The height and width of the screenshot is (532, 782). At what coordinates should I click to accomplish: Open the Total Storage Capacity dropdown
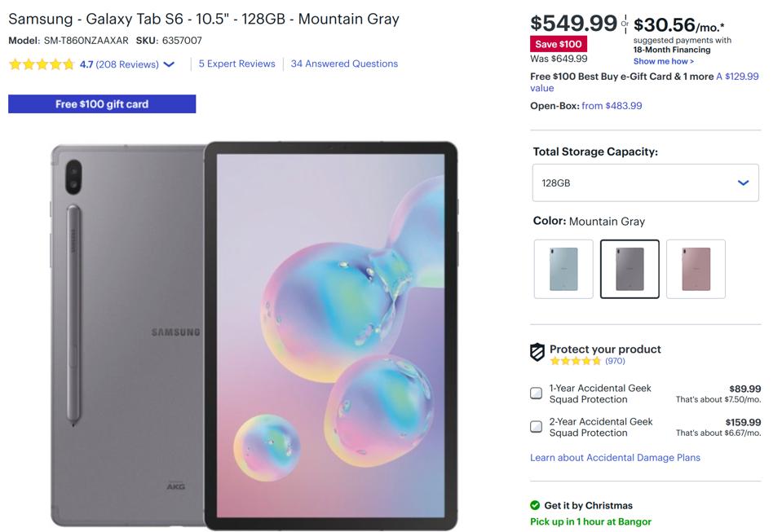click(645, 183)
